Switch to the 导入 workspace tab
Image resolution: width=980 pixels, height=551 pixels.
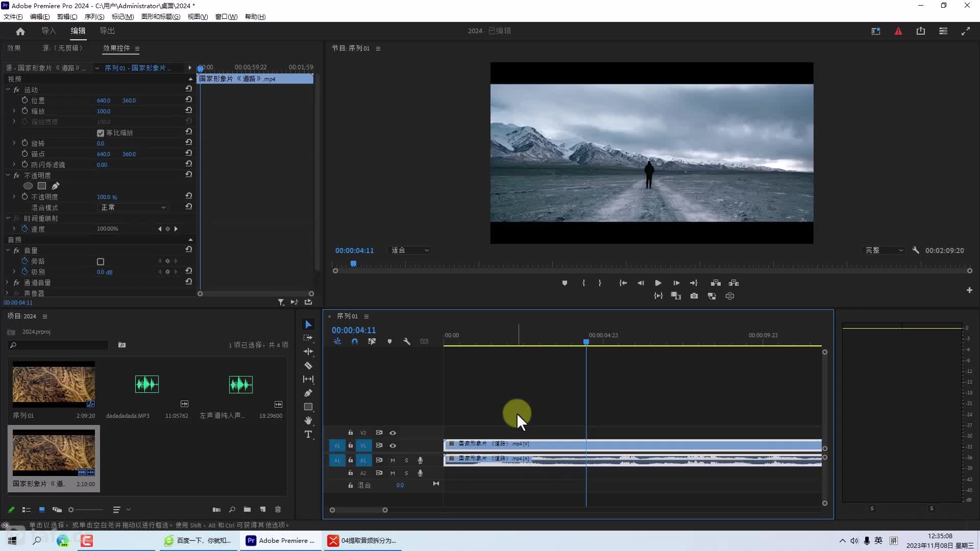pos(48,31)
